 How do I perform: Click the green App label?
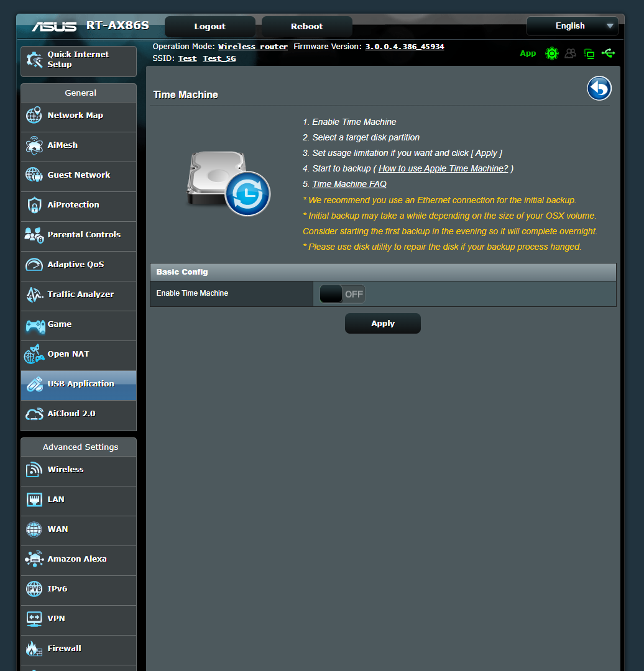pos(528,53)
